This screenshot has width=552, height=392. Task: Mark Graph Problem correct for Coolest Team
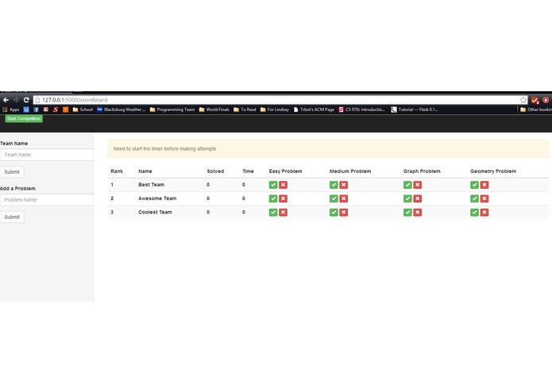407,213
